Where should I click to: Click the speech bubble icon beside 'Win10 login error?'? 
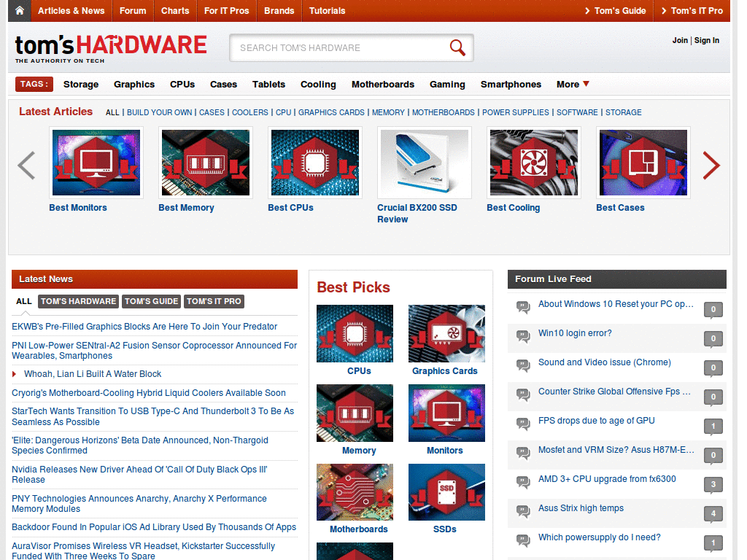coord(522,338)
